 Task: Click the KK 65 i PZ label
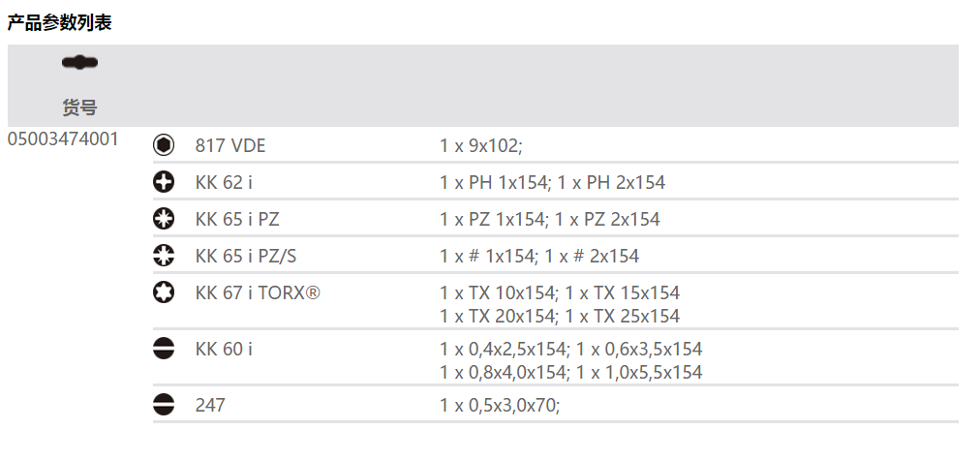click(237, 219)
